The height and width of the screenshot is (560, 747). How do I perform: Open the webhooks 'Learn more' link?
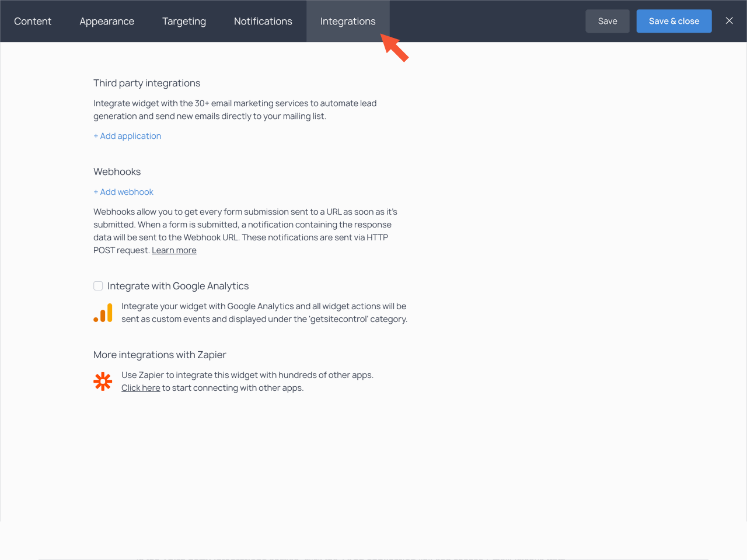tap(174, 250)
